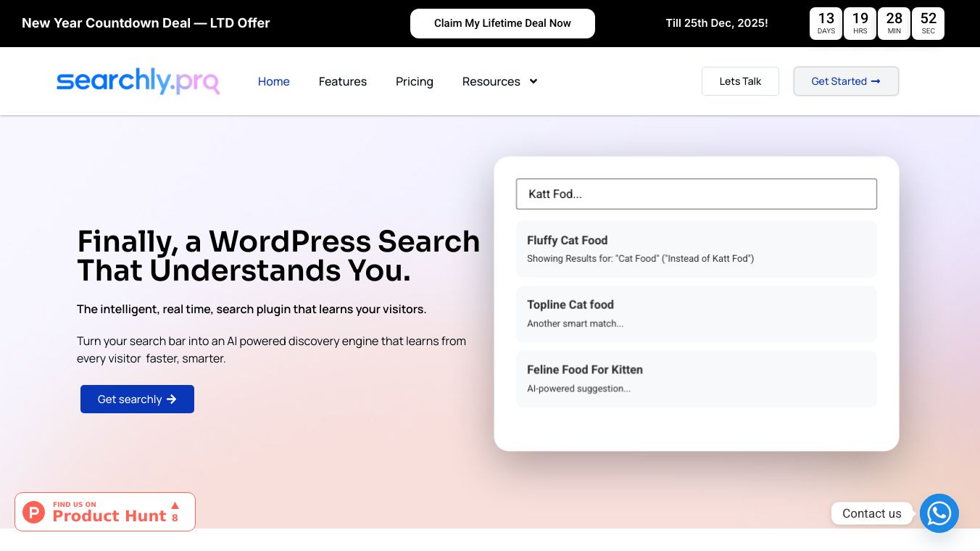Image resolution: width=980 pixels, height=551 pixels.
Task: Click the Turn your search bar paragraph
Action: (271, 349)
